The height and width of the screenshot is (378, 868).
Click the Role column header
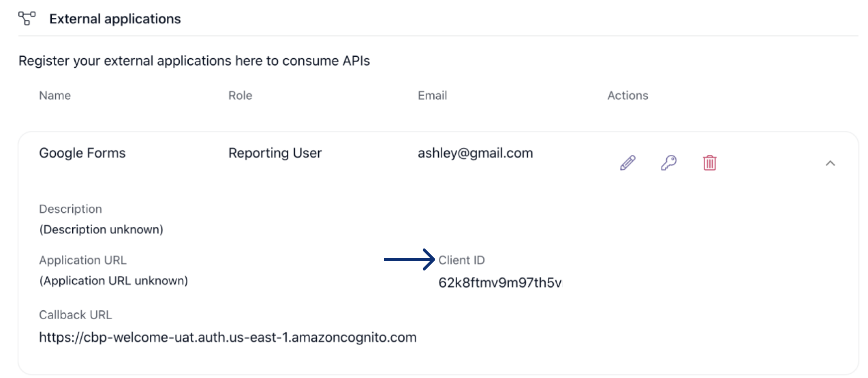(x=240, y=96)
